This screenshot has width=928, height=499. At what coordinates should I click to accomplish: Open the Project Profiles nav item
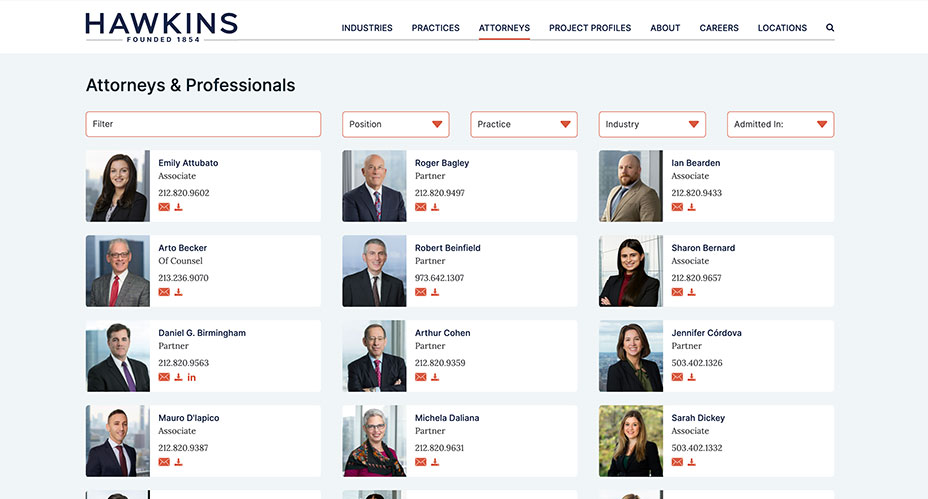[590, 28]
